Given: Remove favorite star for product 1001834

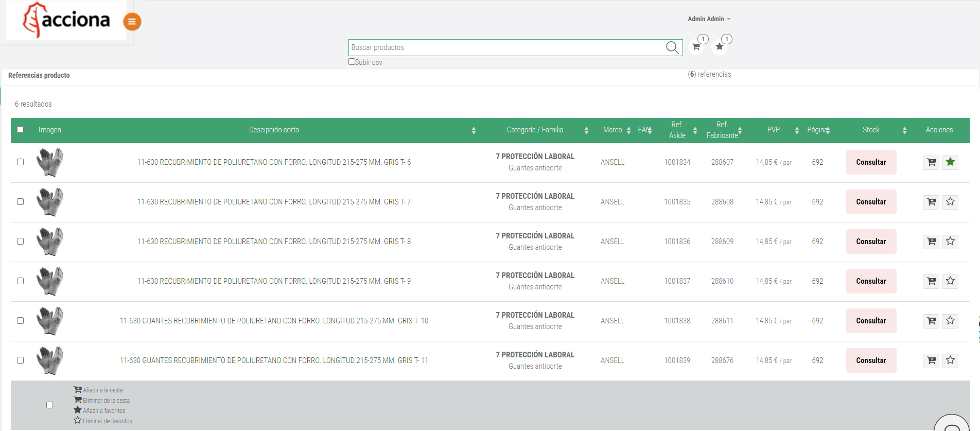Looking at the screenshot, I should [x=950, y=162].
